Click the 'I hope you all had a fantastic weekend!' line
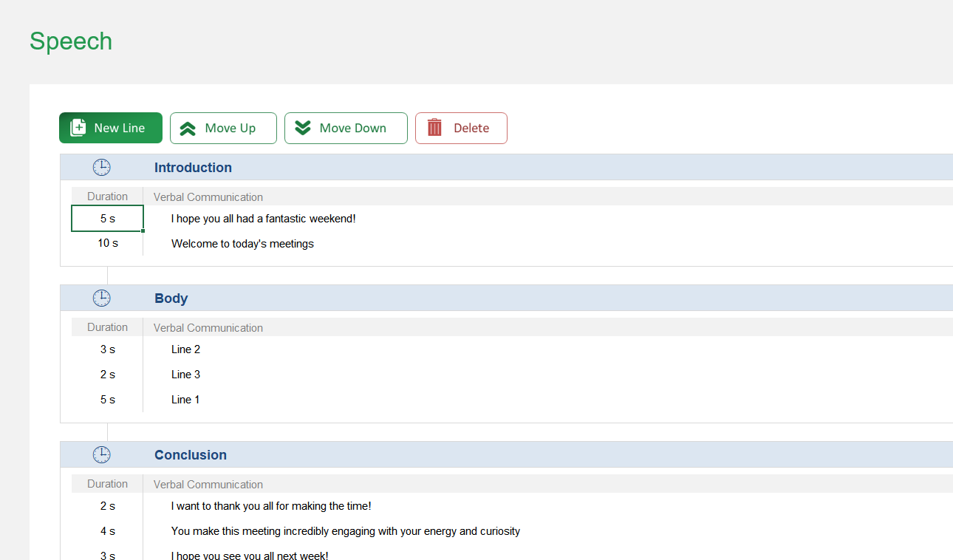 tap(264, 219)
